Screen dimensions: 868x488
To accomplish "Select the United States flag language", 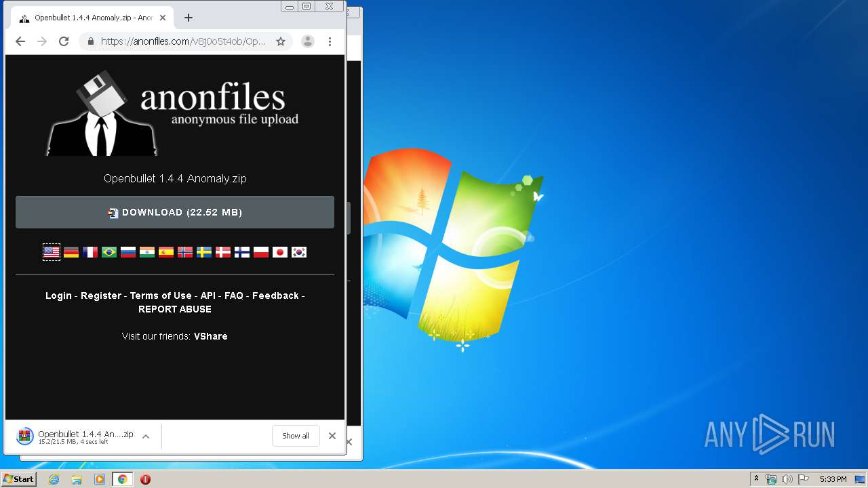I will click(52, 252).
